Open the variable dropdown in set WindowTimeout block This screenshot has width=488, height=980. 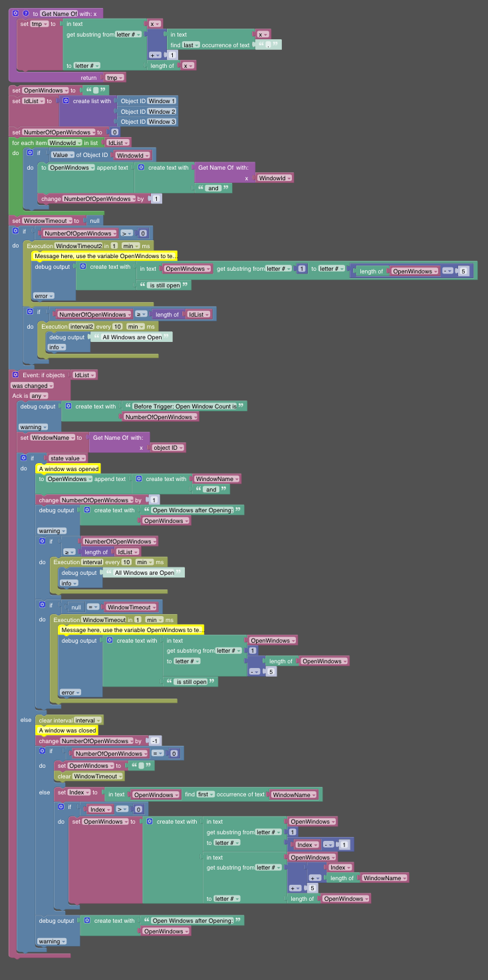pyautogui.click(x=46, y=220)
